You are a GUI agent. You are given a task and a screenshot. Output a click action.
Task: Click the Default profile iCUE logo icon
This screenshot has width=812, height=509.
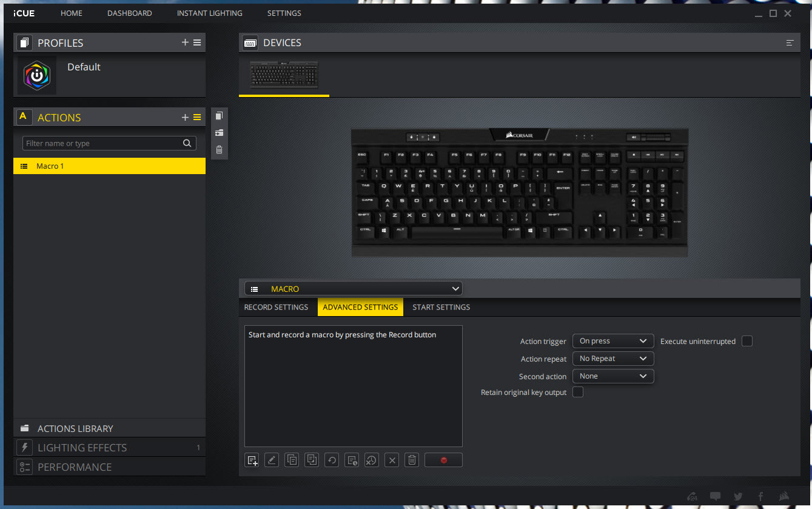coord(37,76)
